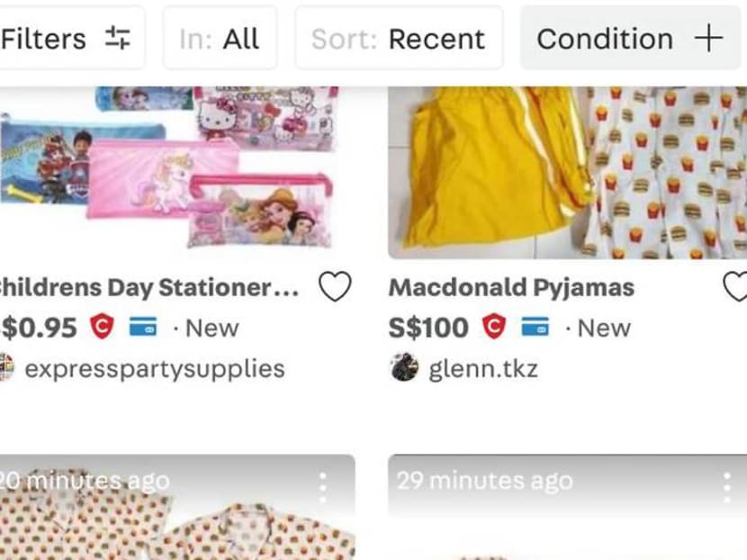This screenshot has width=747, height=560.
Task: Visit the glenn.tkz seller profile
Action: [482, 368]
